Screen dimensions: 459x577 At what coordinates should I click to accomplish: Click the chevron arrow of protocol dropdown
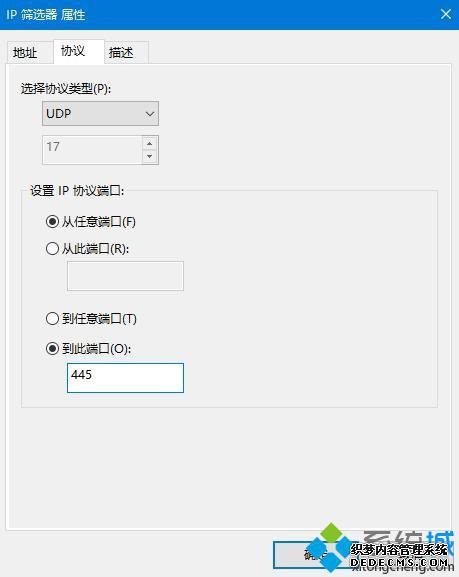click(x=150, y=114)
